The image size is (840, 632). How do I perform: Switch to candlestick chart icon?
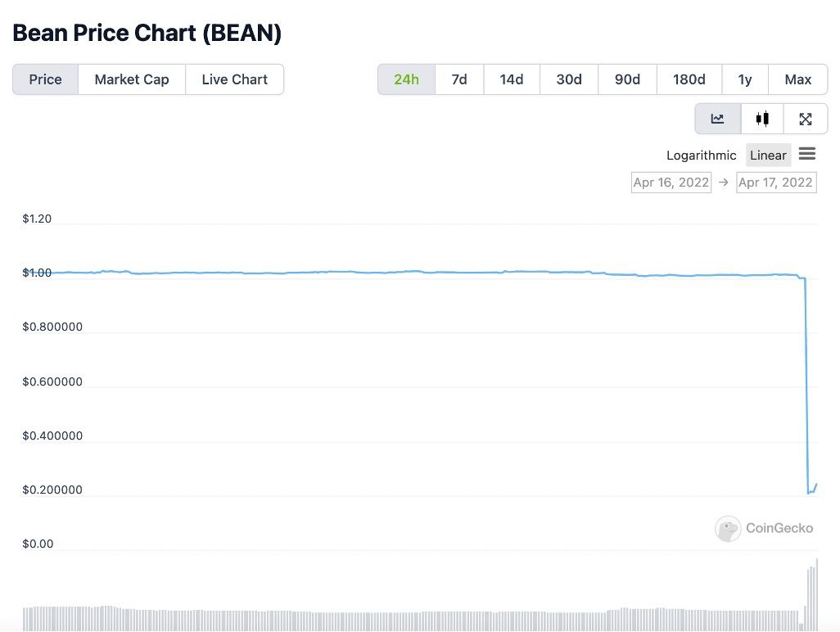[x=762, y=119]
